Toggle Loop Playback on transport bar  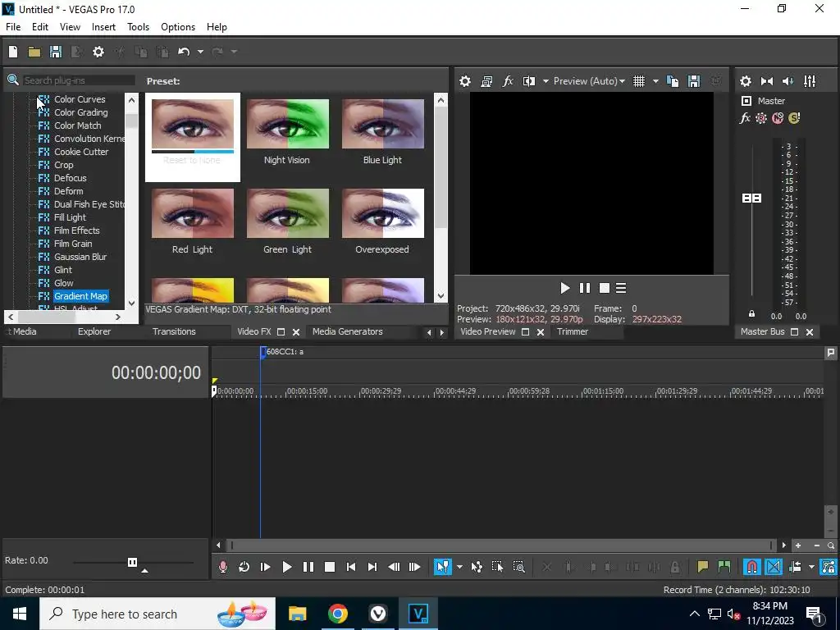(x=244, y=567)
